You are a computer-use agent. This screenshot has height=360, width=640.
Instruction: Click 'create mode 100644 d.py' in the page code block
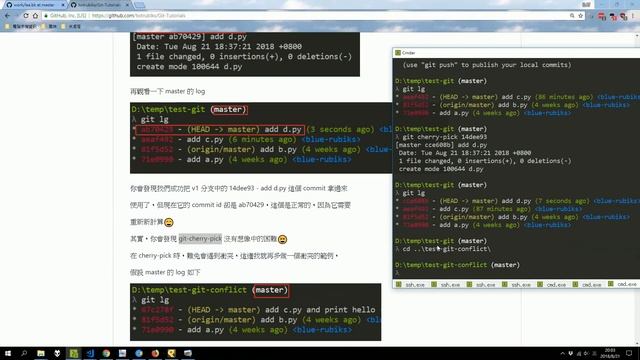coord(189,67)
